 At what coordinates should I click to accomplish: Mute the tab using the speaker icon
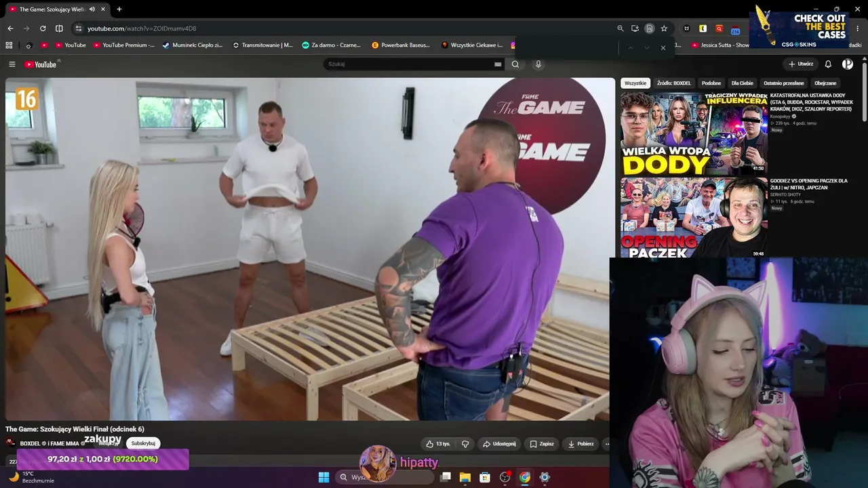click(x=92, y=9)
